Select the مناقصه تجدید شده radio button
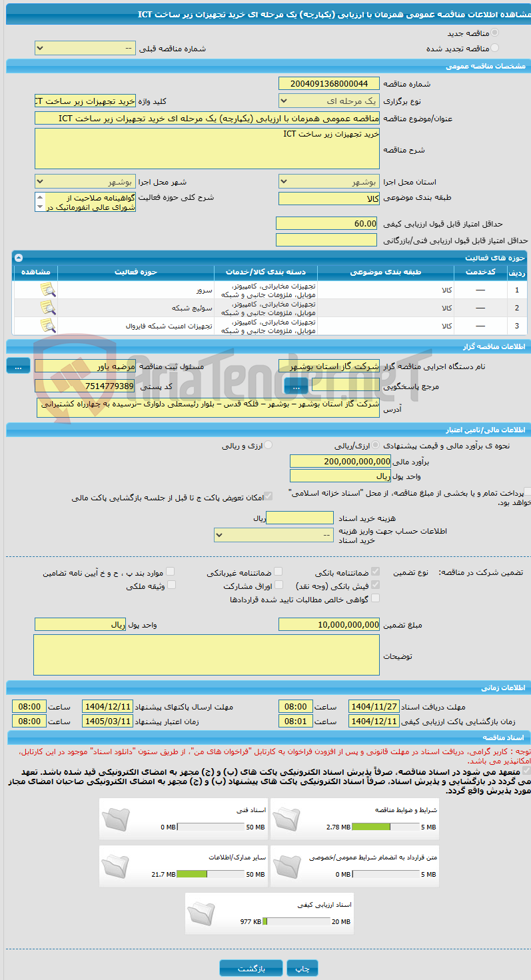Image resolution: width=531 pixels, height=980 pixels. [494, 48]
